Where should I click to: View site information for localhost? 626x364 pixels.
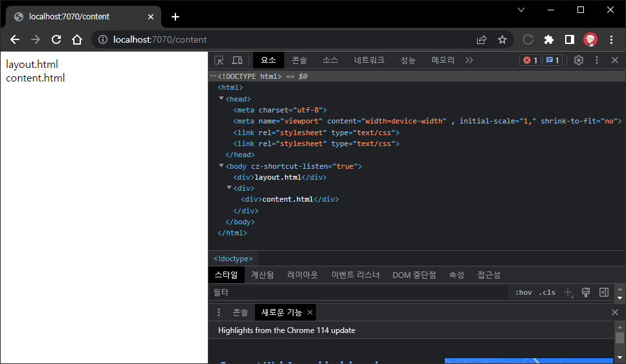(103, 39)
